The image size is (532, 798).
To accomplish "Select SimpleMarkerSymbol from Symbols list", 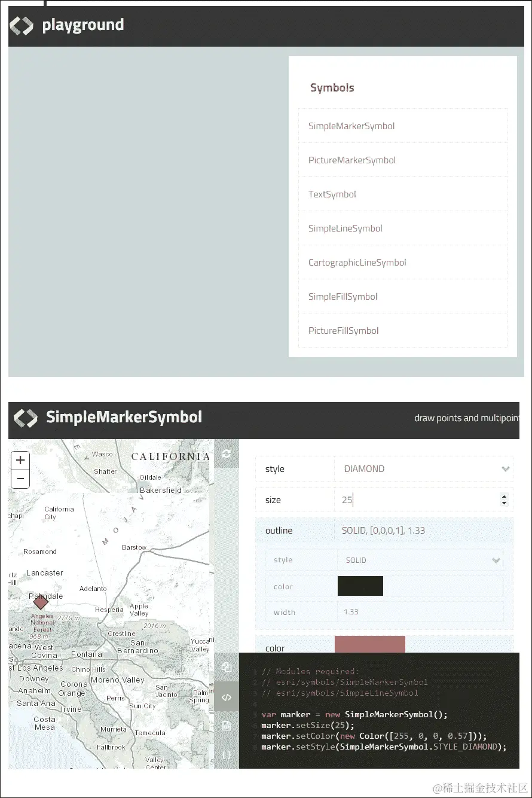I will [x=351, y=126].
